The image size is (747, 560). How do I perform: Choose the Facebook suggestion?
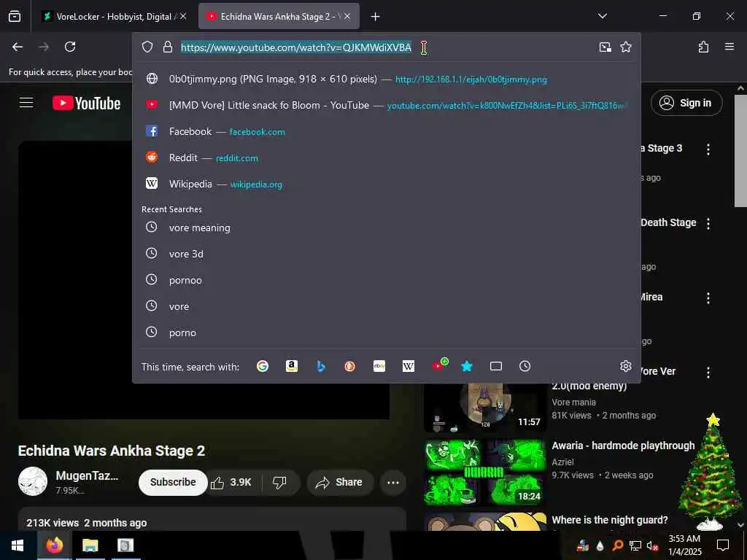(x=387, y=131)
